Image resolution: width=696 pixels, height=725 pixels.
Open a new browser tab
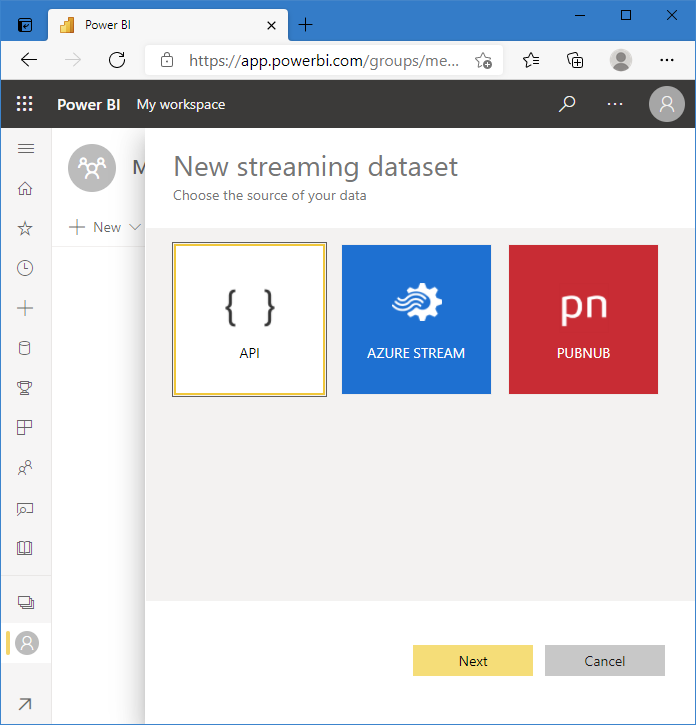[305, 25]
